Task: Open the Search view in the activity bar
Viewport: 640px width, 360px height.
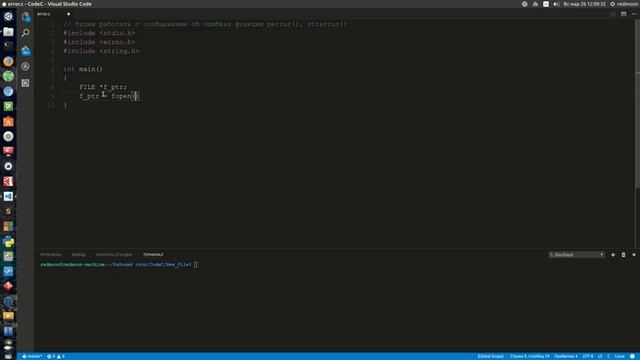Action: [26, 33]
